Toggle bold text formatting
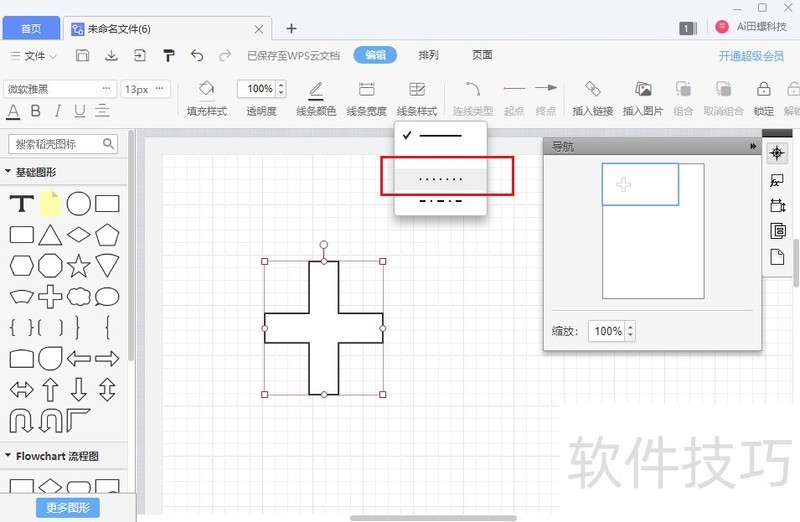 36,111
